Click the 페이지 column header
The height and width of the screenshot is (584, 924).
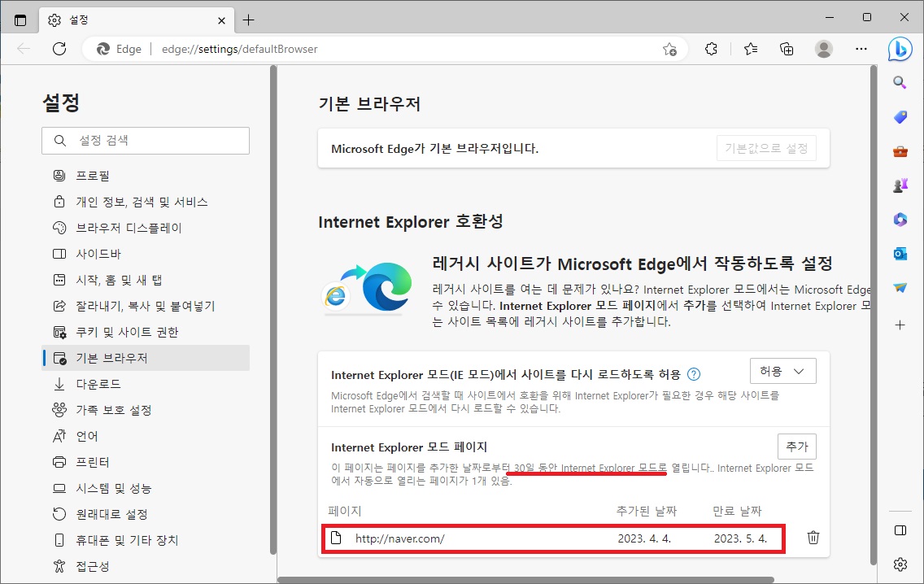[345, 511]
